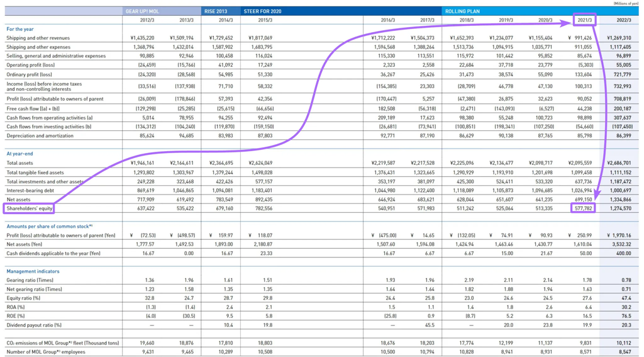
Task: Select the 'Shipping and other revenues' row label
Action: [x=38, y=38]
